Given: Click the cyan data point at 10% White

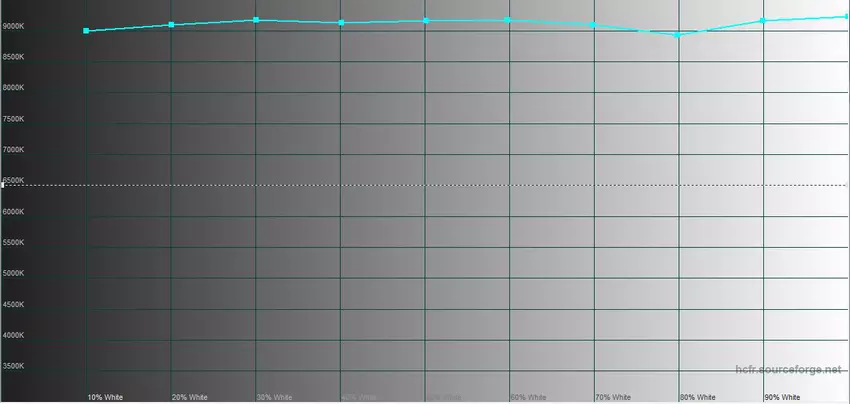Looking at the screenshot, I should tap(86, 31).
